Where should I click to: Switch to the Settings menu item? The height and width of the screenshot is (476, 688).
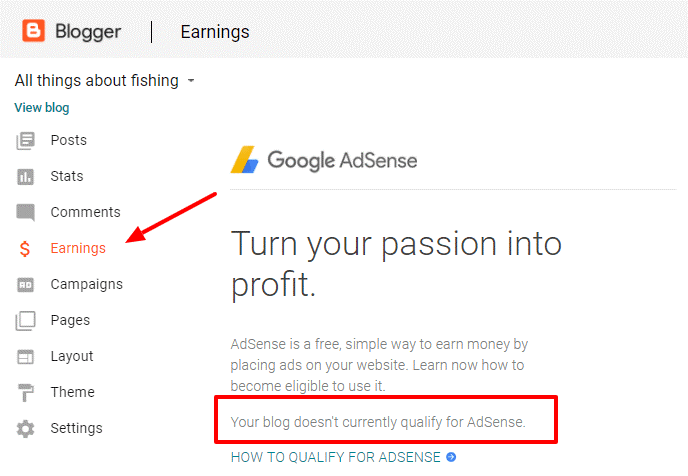(x=76, y=428)
